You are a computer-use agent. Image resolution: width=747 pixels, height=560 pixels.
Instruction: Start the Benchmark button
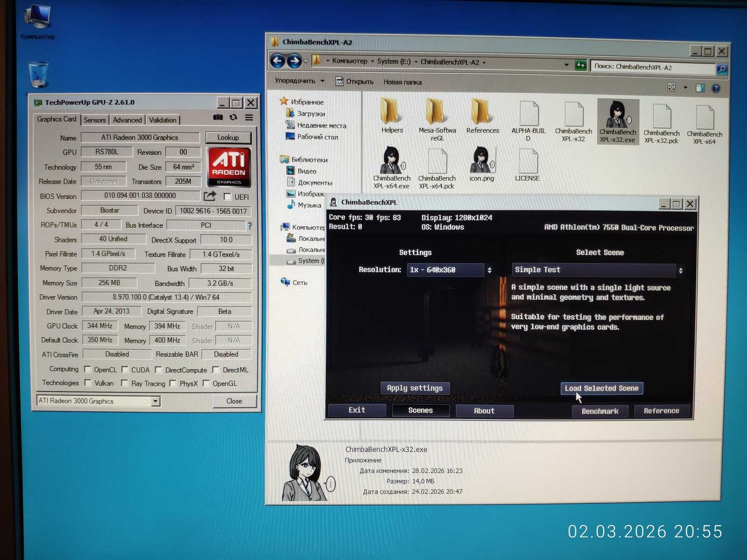pyautogui.click(x=600, y=411)
